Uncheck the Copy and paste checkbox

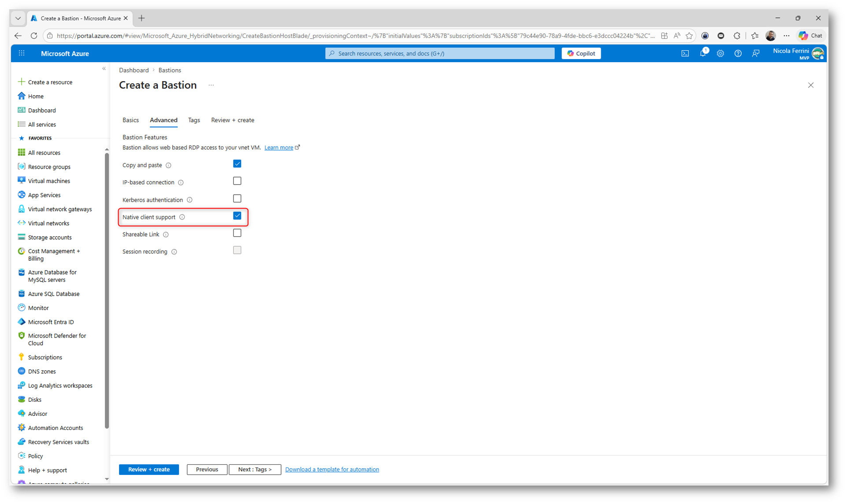237,164
